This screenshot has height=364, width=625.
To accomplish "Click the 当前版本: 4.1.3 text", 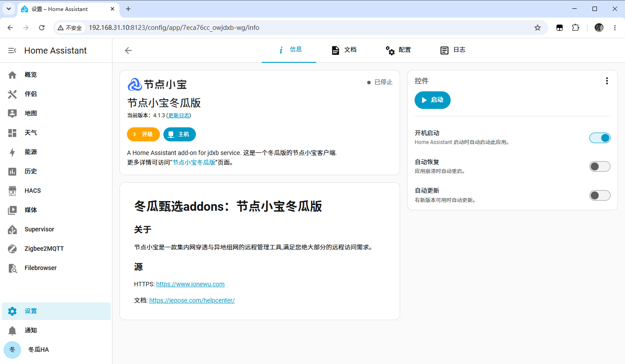I will (146, 115).
